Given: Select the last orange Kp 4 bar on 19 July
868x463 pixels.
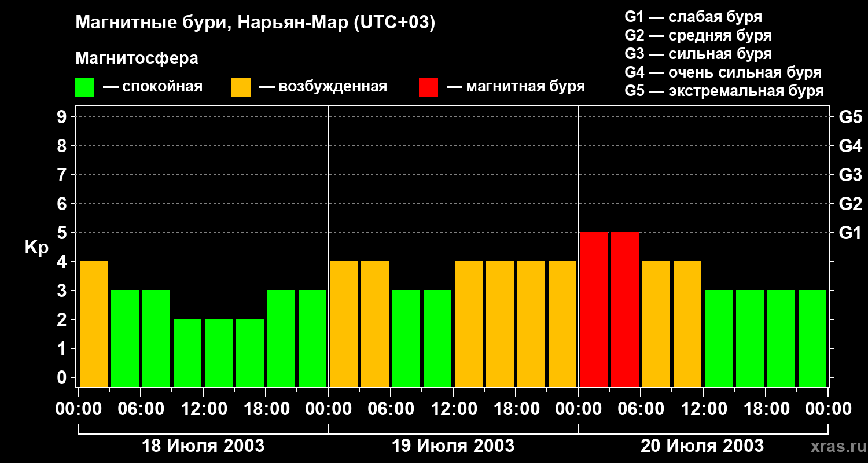Looking at the screenshot, I should tap(562, 324).
